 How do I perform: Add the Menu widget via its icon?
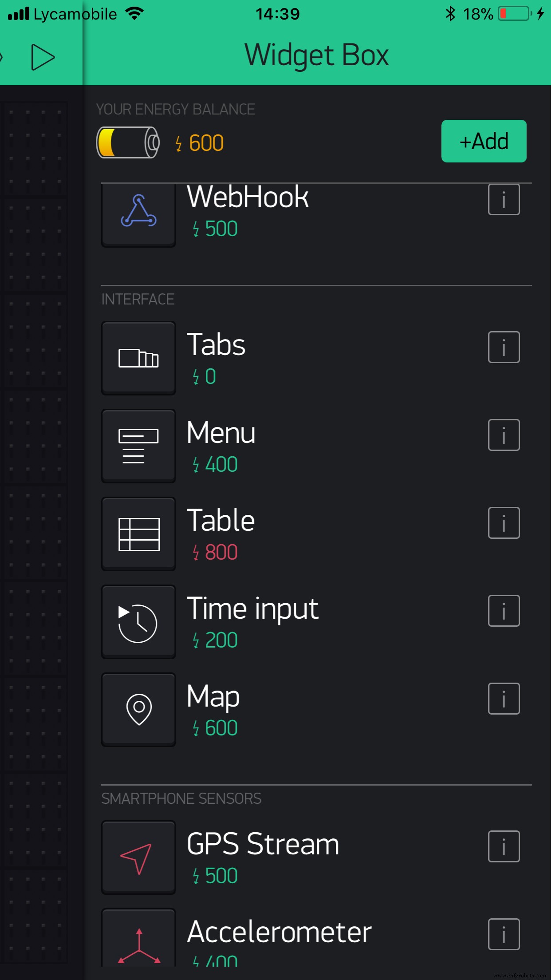pos(138,446)
